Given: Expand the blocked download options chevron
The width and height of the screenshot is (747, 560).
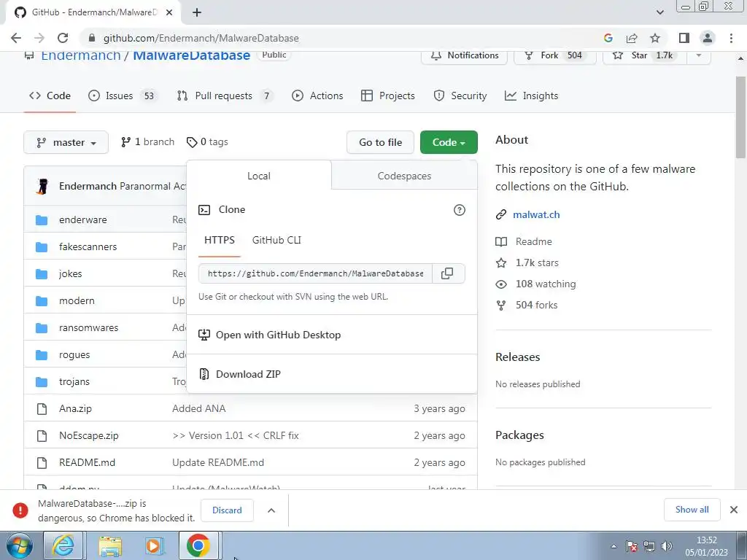Looking at the screenshot, I should coord(271,510).
